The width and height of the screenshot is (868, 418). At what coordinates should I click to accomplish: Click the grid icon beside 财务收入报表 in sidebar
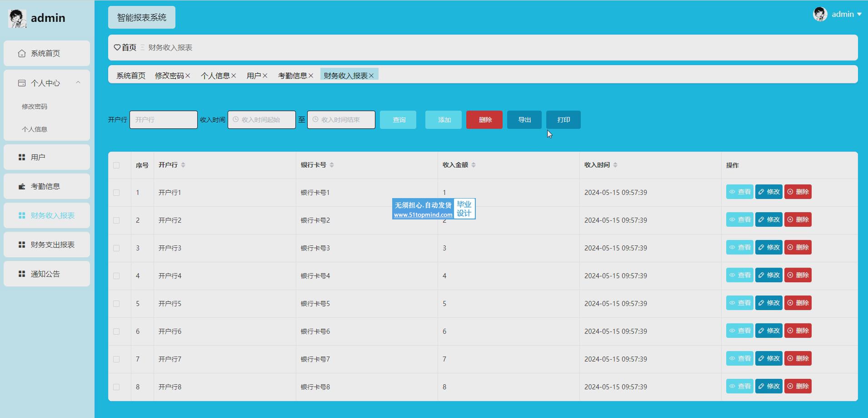click(x=21, y=215)
